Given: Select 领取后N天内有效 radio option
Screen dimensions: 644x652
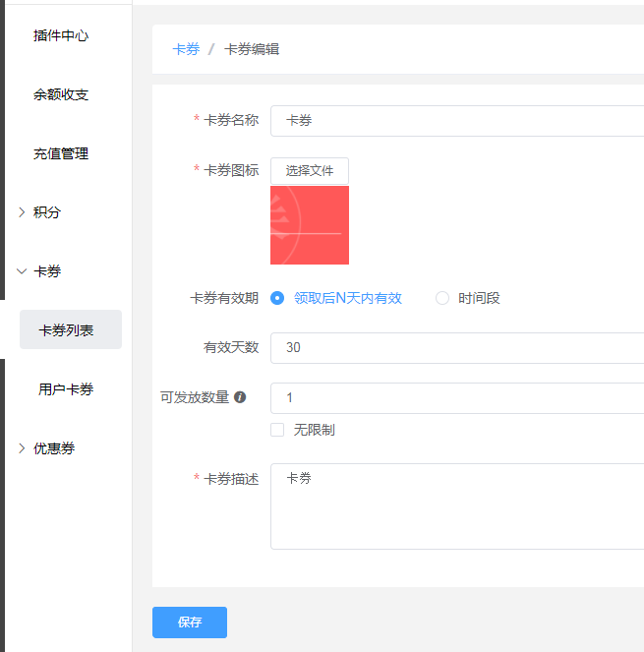Looking at the screenshot, I should click(336, 298).
